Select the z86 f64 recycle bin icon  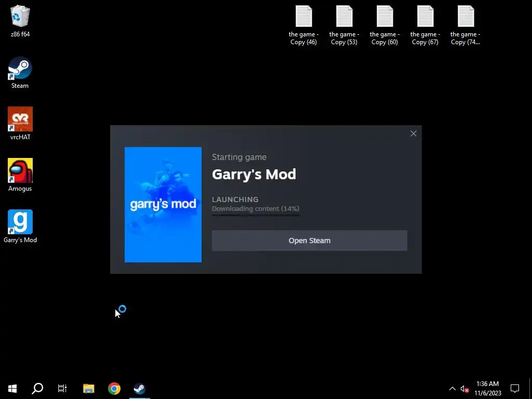[x=20, y=21]
